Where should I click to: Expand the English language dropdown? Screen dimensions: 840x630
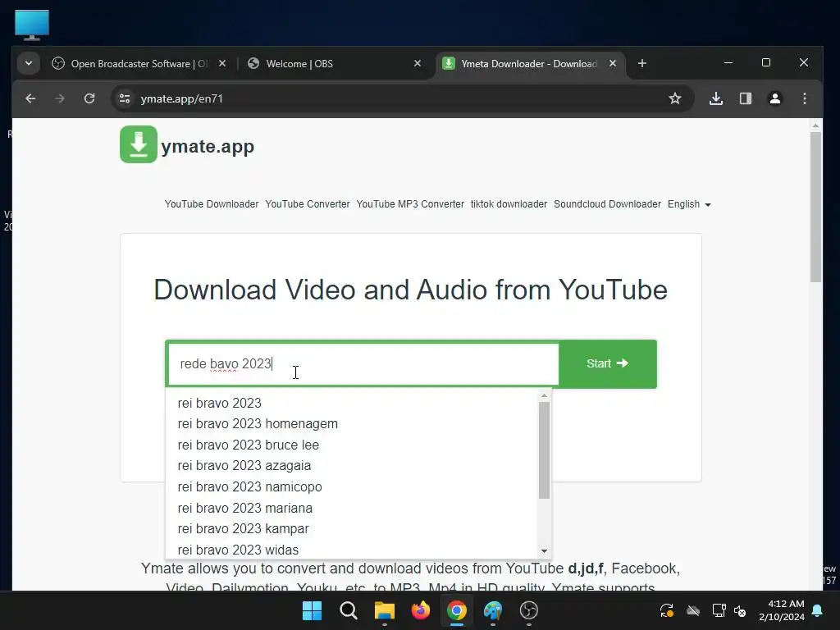click(689, 204)
